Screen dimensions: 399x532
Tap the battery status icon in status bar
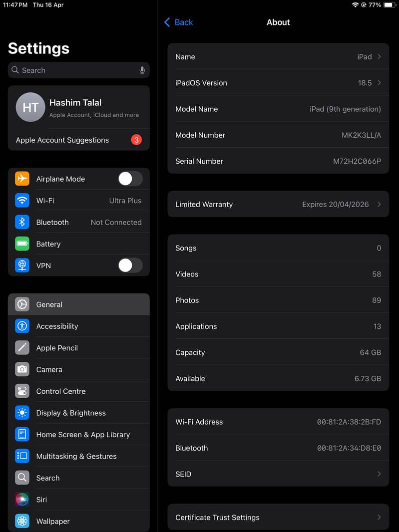point(389,5)
